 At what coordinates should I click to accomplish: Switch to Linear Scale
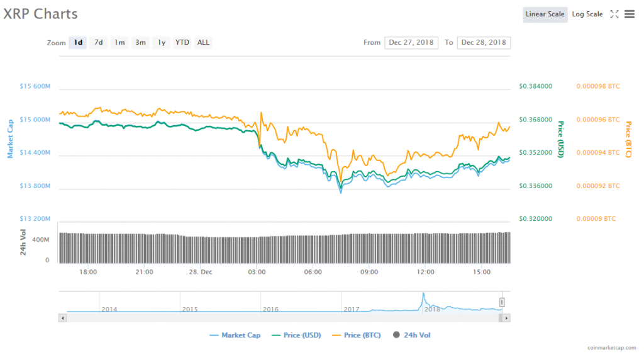tap(545, 14)
